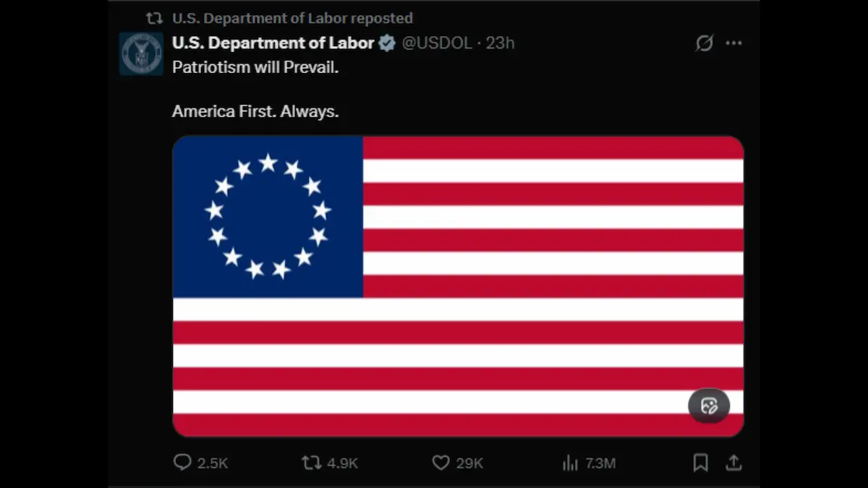Click the "America First. Always." line
This screenshot has height=488, width=868.
[255, 111]
